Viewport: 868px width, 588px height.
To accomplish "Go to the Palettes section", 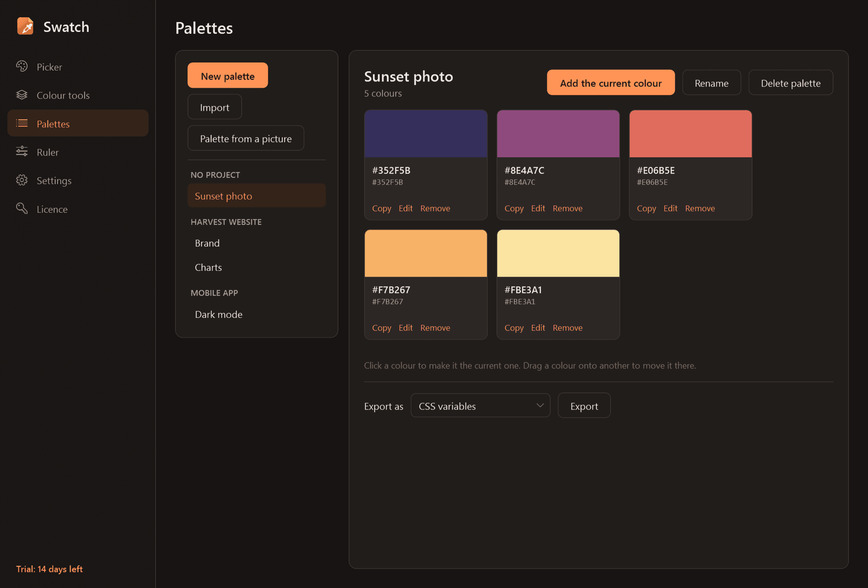I will [x=78, y=123].
